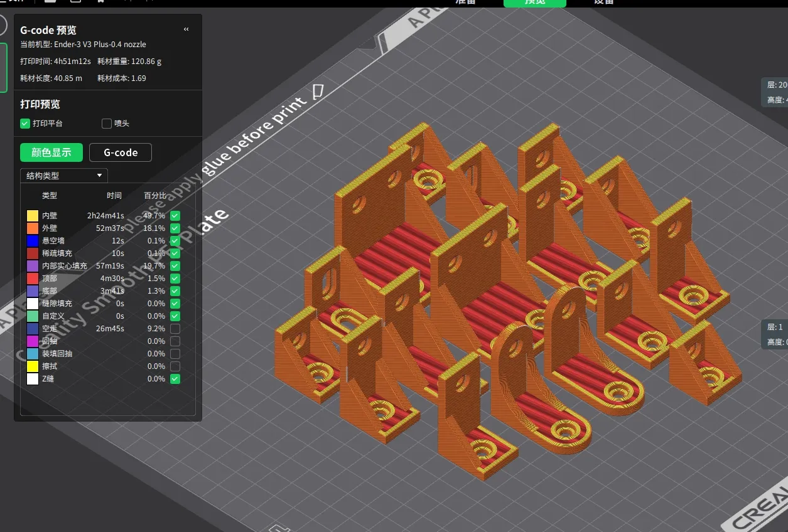
Task: Open the 结构类型 dropdown
Action: tap(64, 176)
